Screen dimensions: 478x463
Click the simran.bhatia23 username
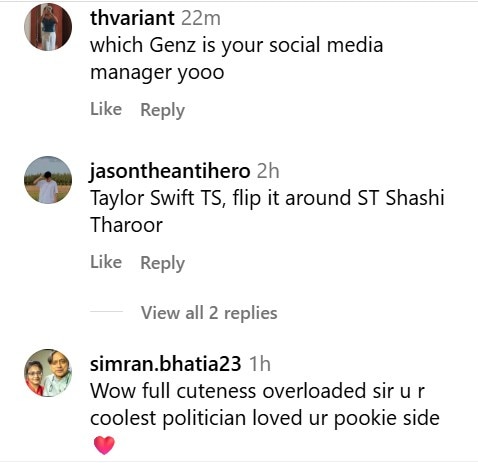tap(166, 364)
